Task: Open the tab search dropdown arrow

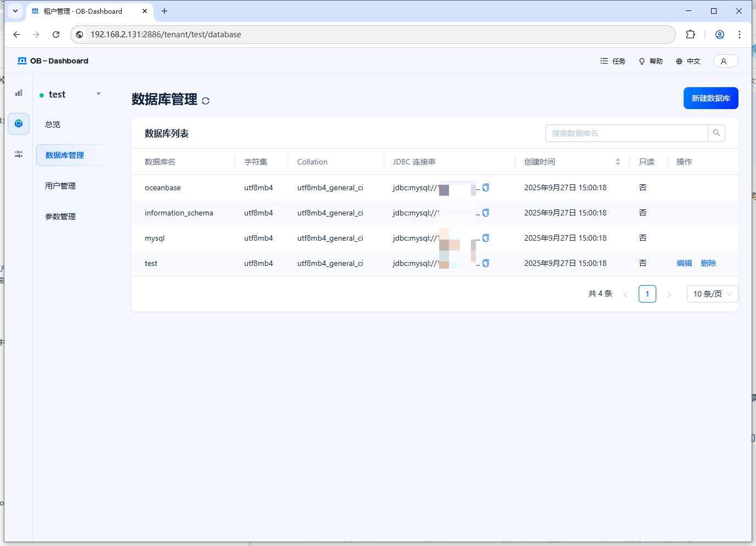Action: pyautogui.click(x=15, y=11)
